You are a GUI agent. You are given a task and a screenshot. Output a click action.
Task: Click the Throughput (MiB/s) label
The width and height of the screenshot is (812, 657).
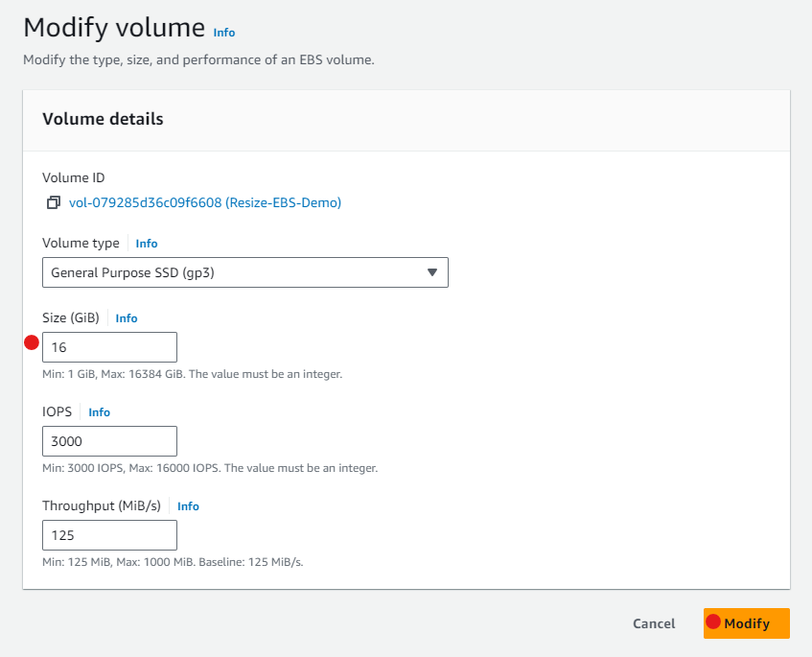click(x=102, y=505)
